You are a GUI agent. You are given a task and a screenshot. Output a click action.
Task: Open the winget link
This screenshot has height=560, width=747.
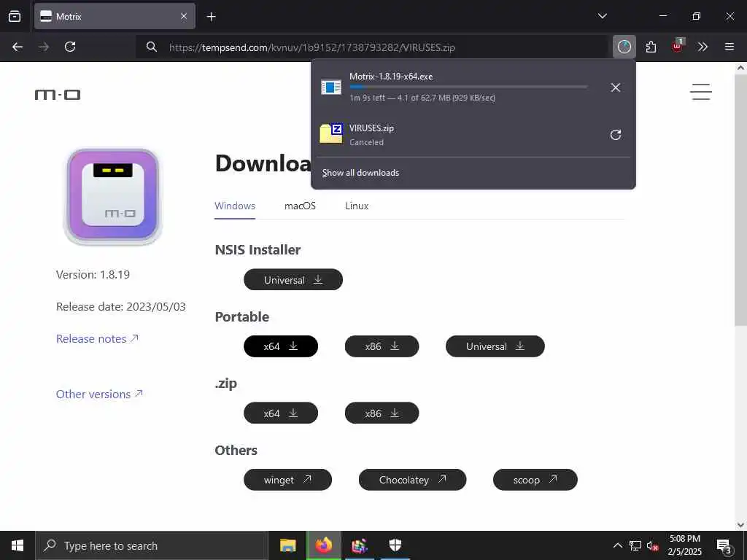(287, 480)
